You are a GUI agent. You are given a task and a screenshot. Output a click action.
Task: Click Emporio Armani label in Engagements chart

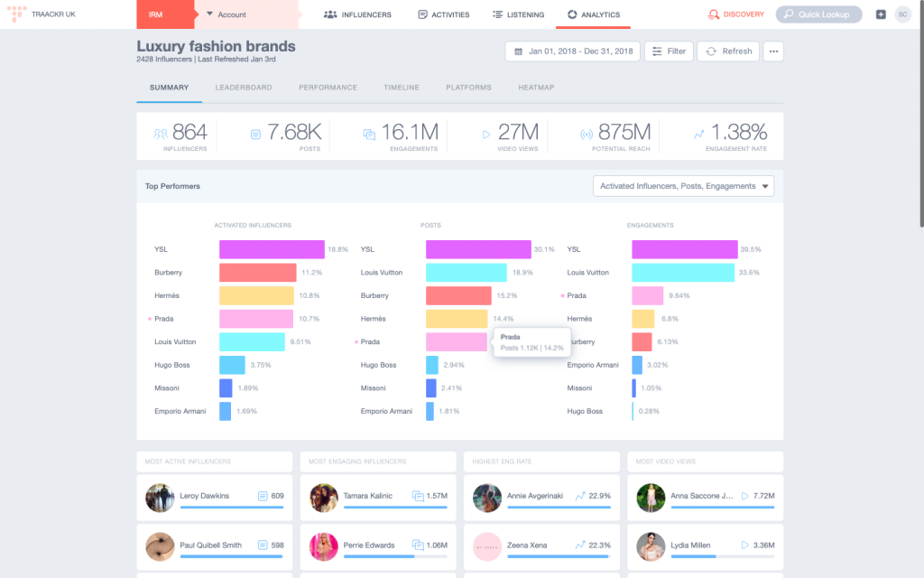tap(593, 365)
